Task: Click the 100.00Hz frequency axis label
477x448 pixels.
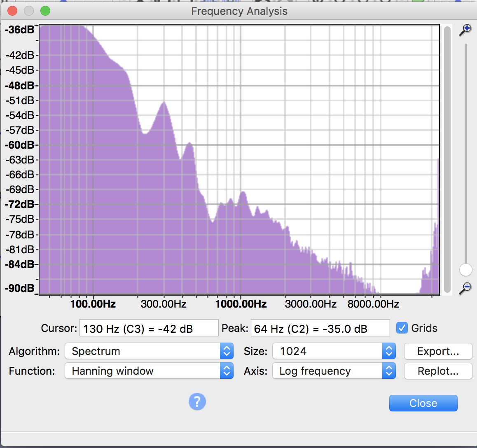Action: [93, 304]
